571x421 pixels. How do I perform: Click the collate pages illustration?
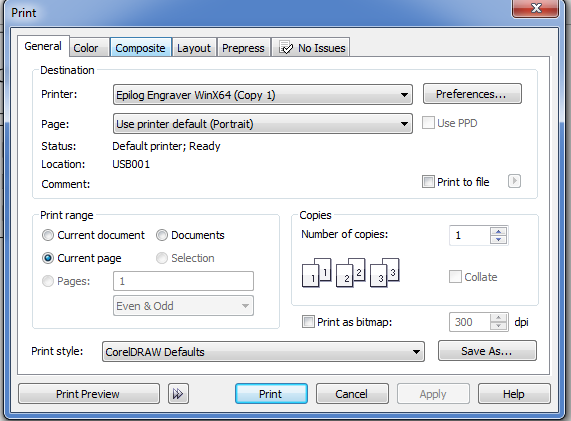[x=350, y=273]
